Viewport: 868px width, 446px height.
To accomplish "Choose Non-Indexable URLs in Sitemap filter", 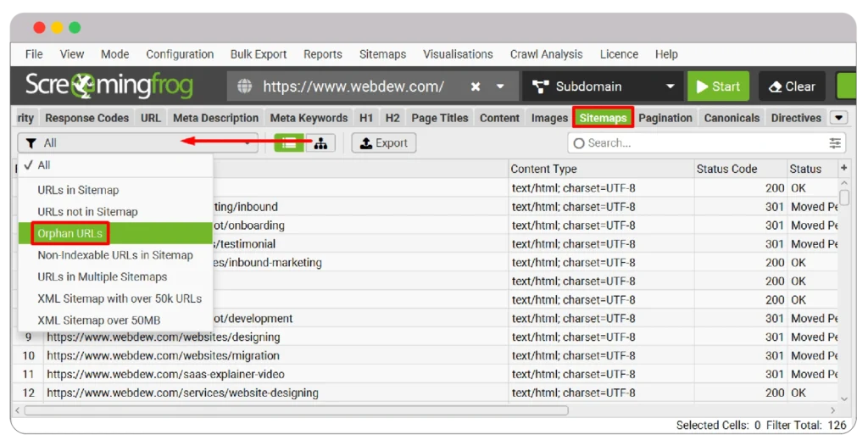I will [x=115, y=255].
